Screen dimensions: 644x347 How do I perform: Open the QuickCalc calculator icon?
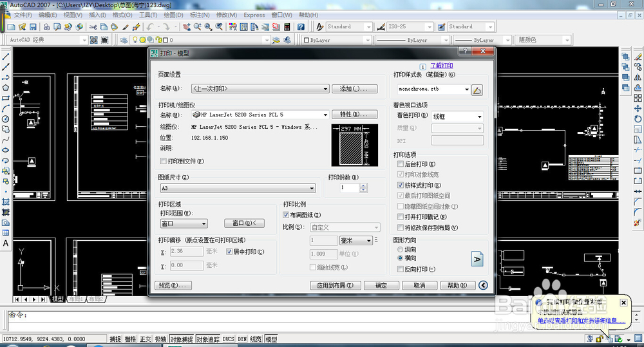[287, 26]
